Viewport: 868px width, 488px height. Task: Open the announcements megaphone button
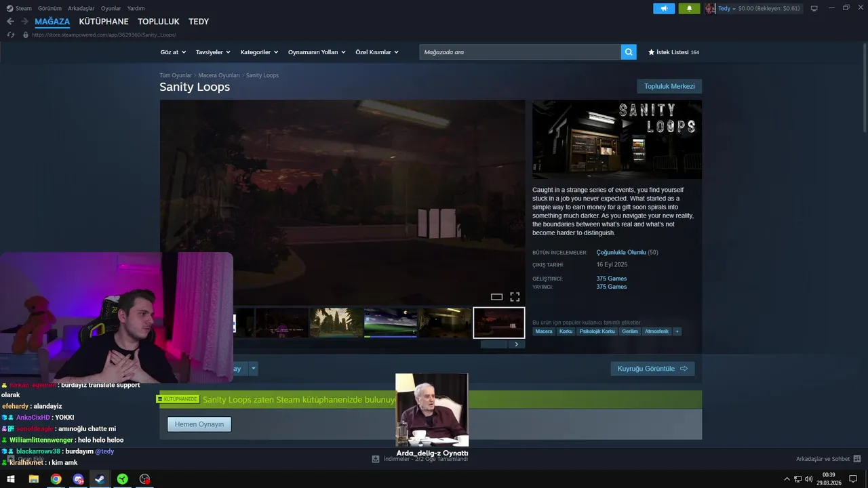click(664, 8)
